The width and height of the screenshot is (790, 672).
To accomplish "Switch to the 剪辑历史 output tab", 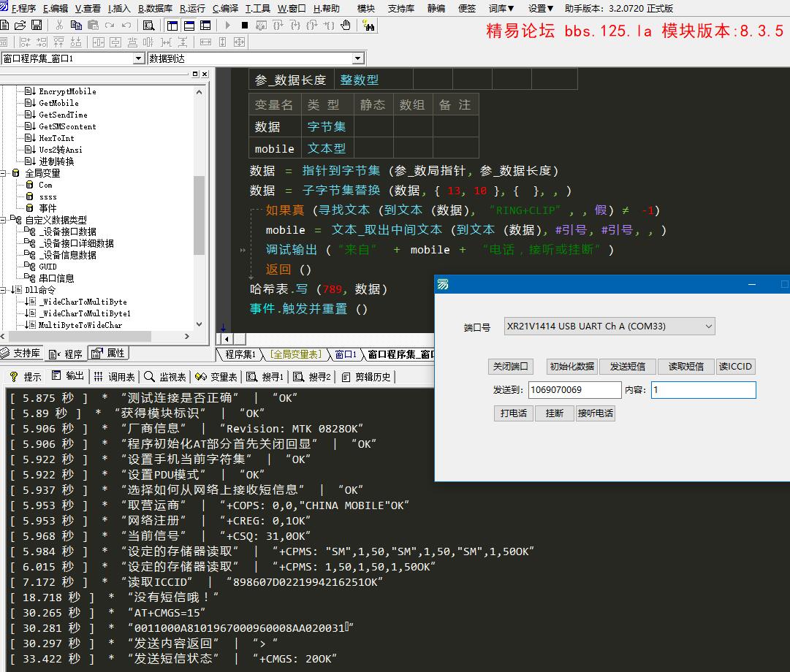I will (366, 377).
